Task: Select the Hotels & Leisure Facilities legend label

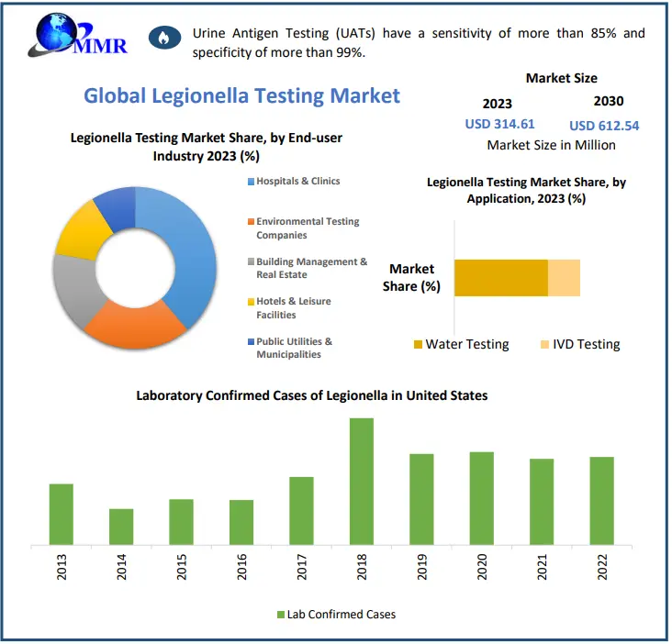Action: 294,308
